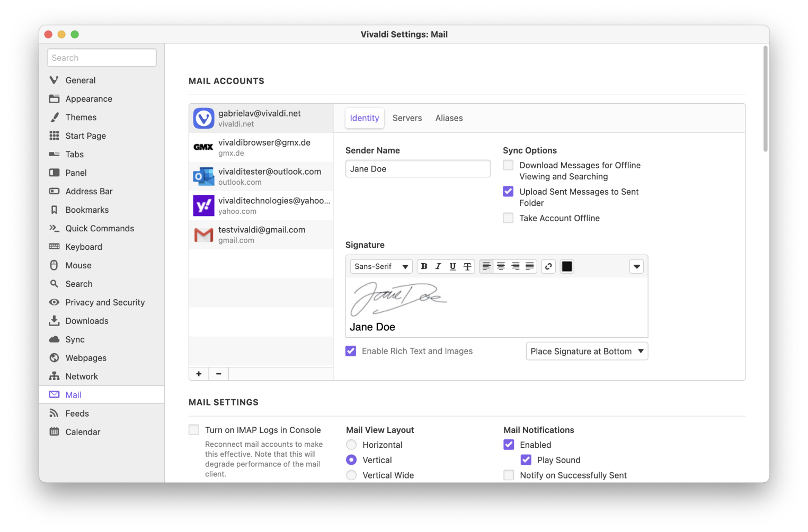
Task: Click Sender Name input field
Action: coord(418,169)
